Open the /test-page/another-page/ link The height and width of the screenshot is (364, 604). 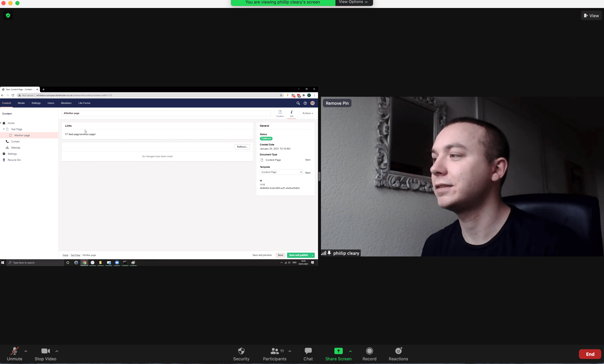tap(82, 134)
